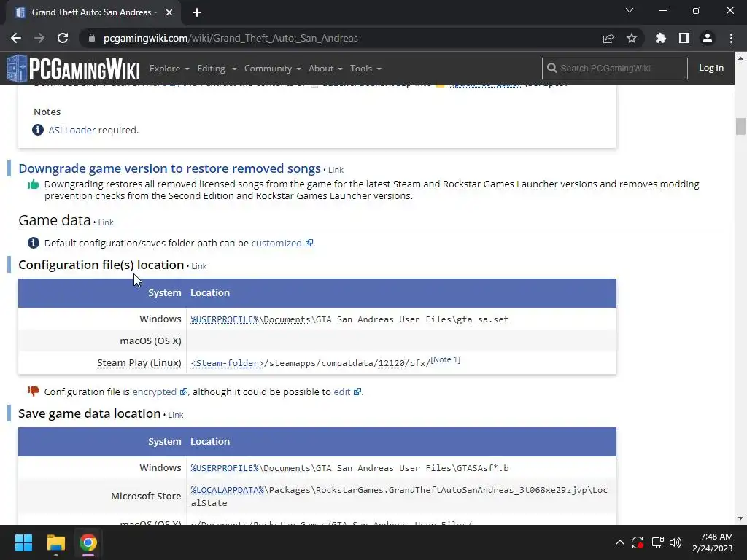Open Chrome three-dot menu

click(x=731, y=38)
